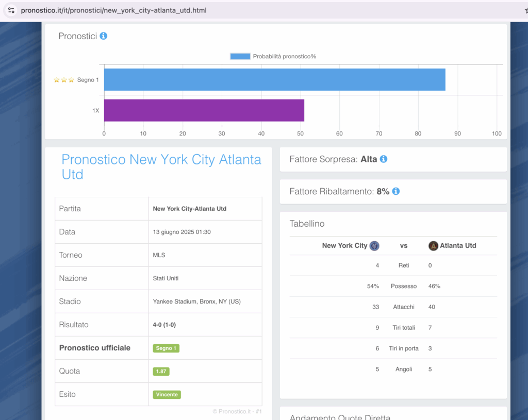The image size is (528, 420).
Task: Click the 'Tiri totali' stat label
Action: pyautogui.click(x=404, y=328)
